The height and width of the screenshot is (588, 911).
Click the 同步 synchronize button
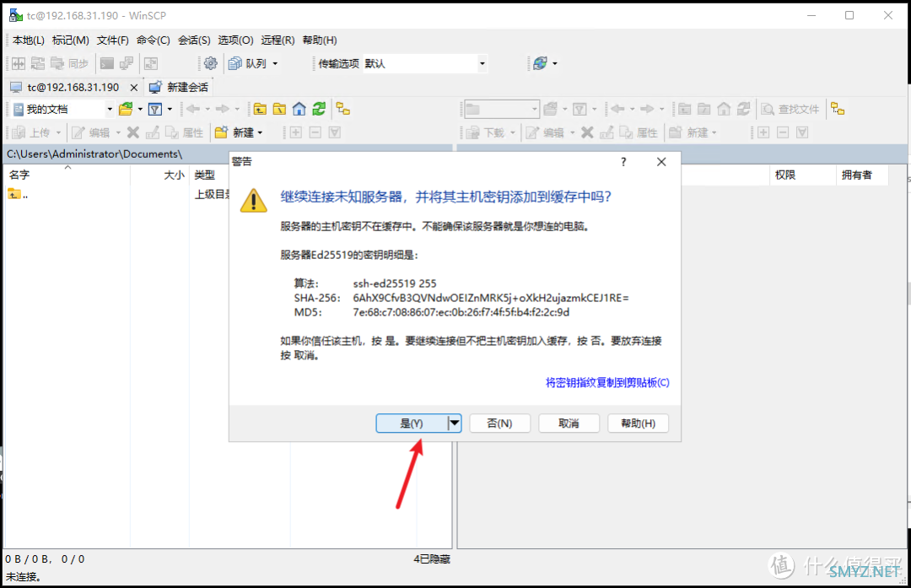pos(70,63)
